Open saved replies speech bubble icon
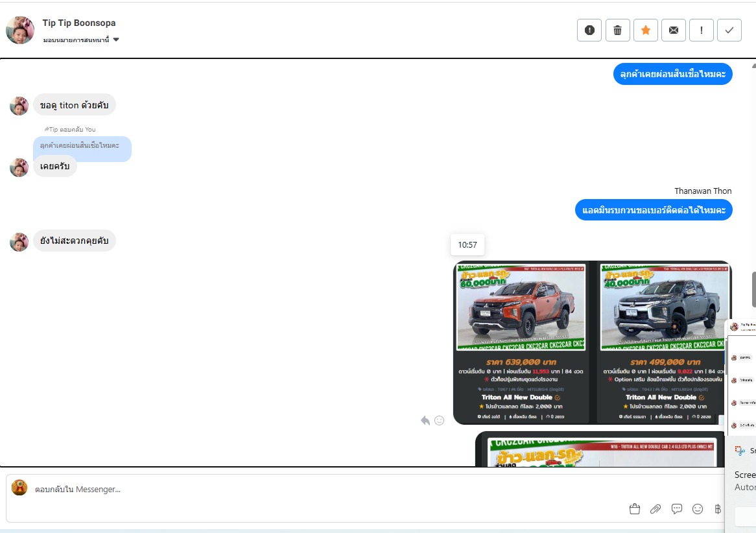The image size is (756, 533). [x=676, y=509]
